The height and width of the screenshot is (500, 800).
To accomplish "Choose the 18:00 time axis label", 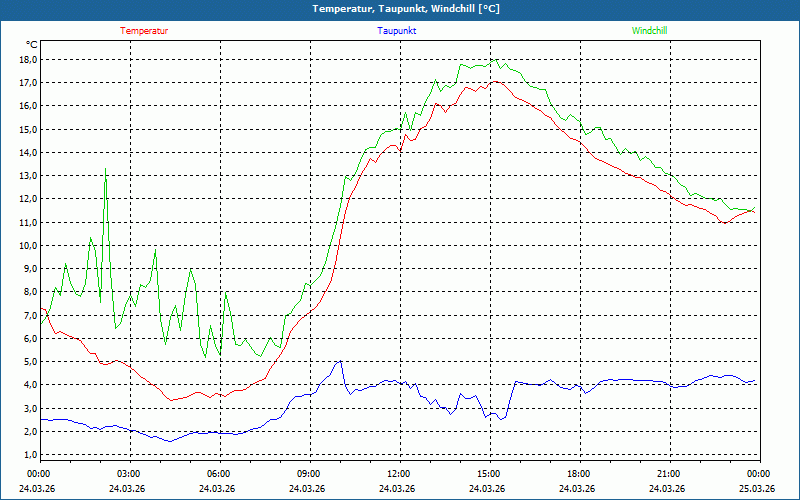I will coord(578,474).
